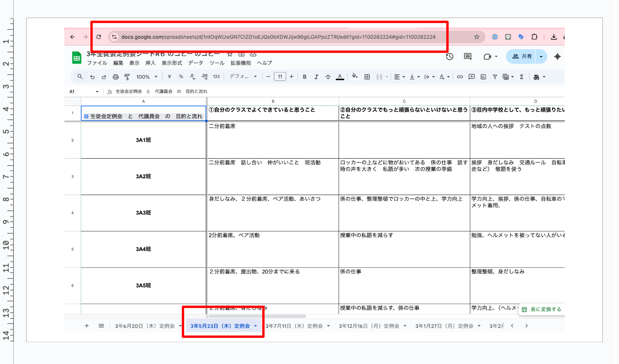This screenshot has width=619, height=364.
Task: Open the fill color picker
Action: (354, 77)
